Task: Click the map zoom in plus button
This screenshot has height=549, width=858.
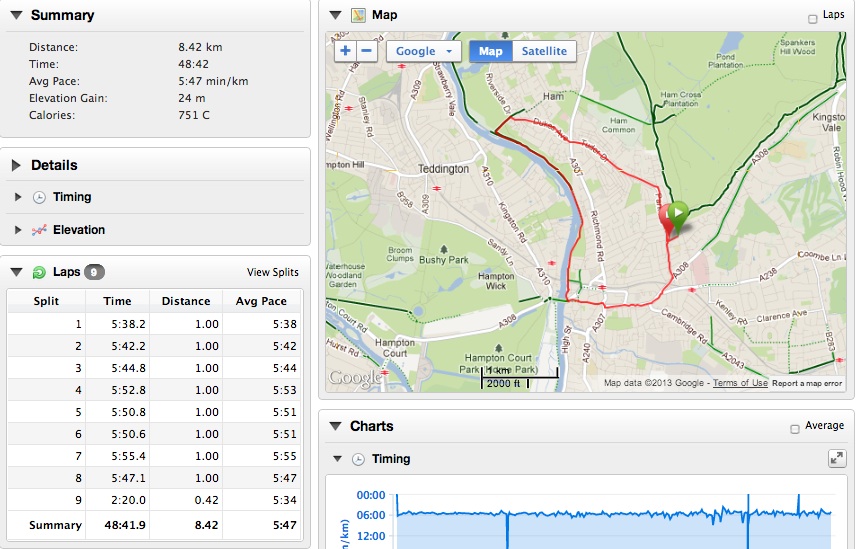Action: coord(345,51)
